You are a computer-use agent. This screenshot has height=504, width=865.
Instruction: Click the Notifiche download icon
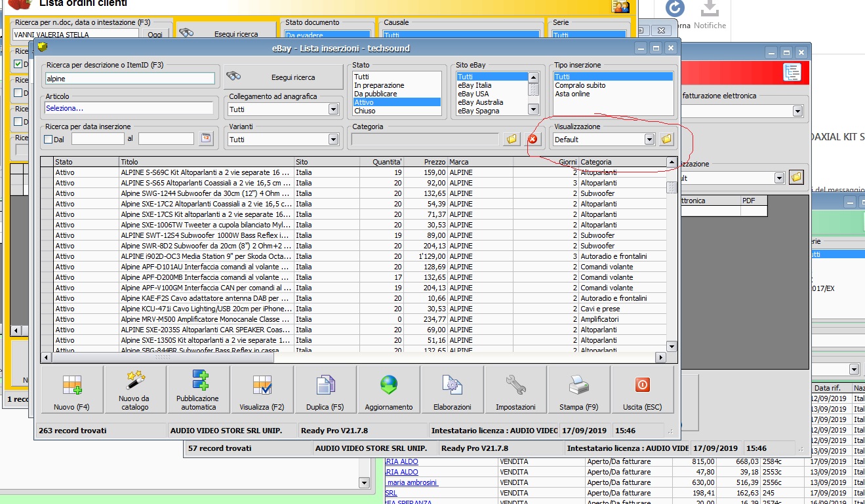coord(708,10)
